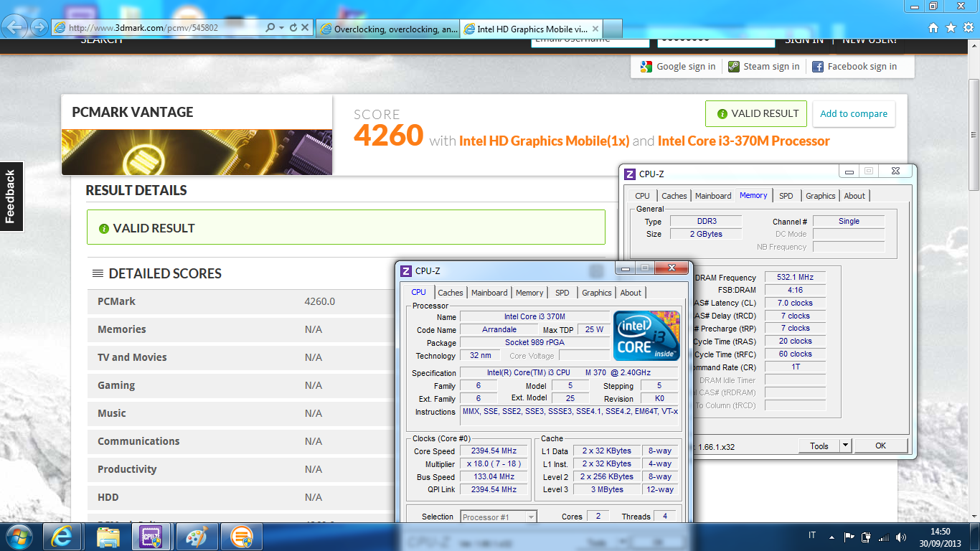Sign in with Google
980x551 pixels.
[678, 67]
